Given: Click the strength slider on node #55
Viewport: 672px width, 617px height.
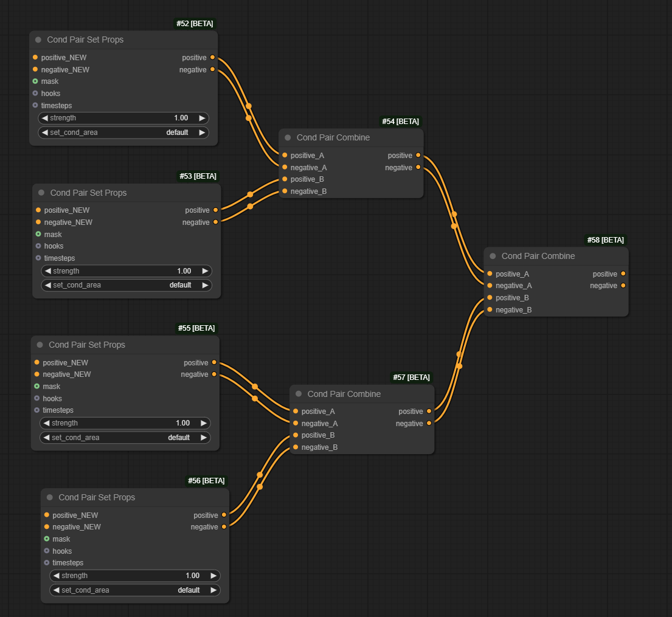Looking at the screenshot, I should click(125, 422).
